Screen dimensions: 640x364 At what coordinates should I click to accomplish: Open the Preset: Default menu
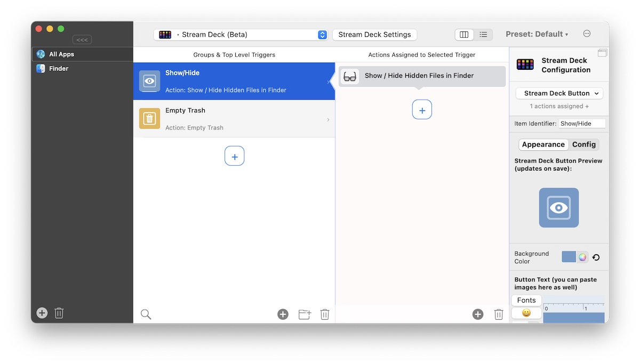tap(537, 34)
